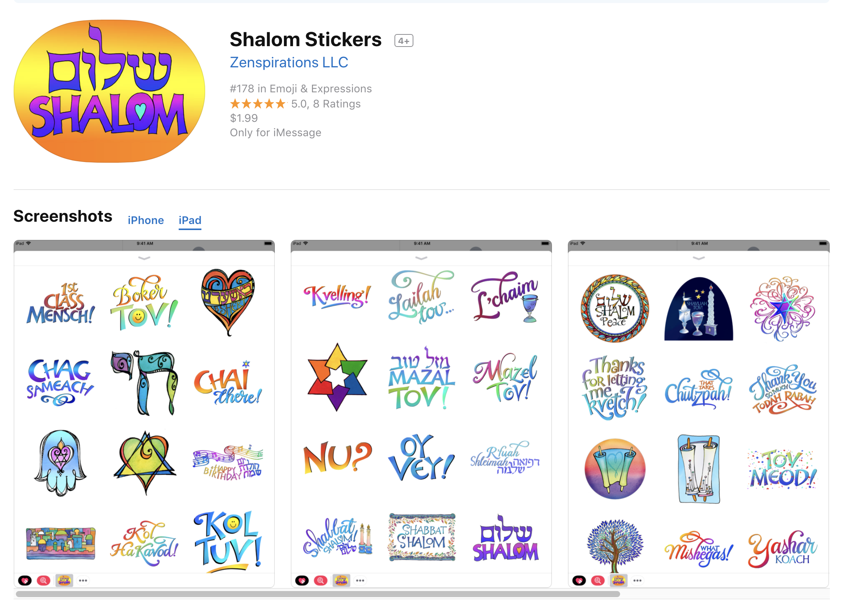This screenshot has width=848, height=616.
Task: Click Shalom sticker app icon in third screenshot bar
Action: (x=618, y=580)
